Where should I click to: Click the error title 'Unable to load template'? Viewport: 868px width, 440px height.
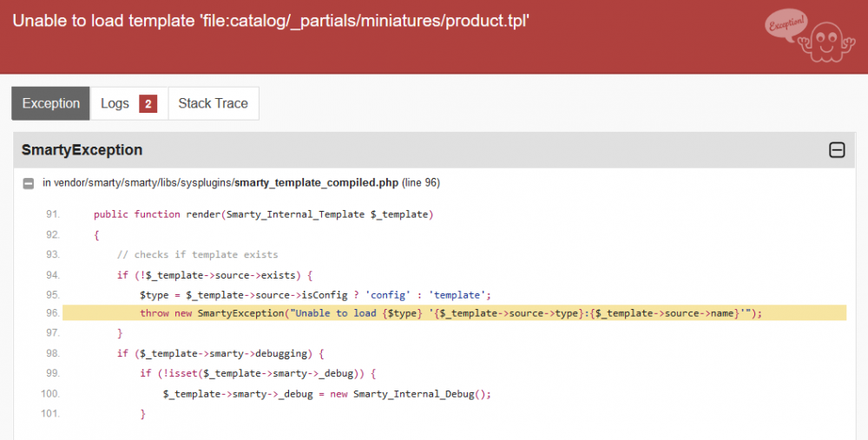click(271, 21)
